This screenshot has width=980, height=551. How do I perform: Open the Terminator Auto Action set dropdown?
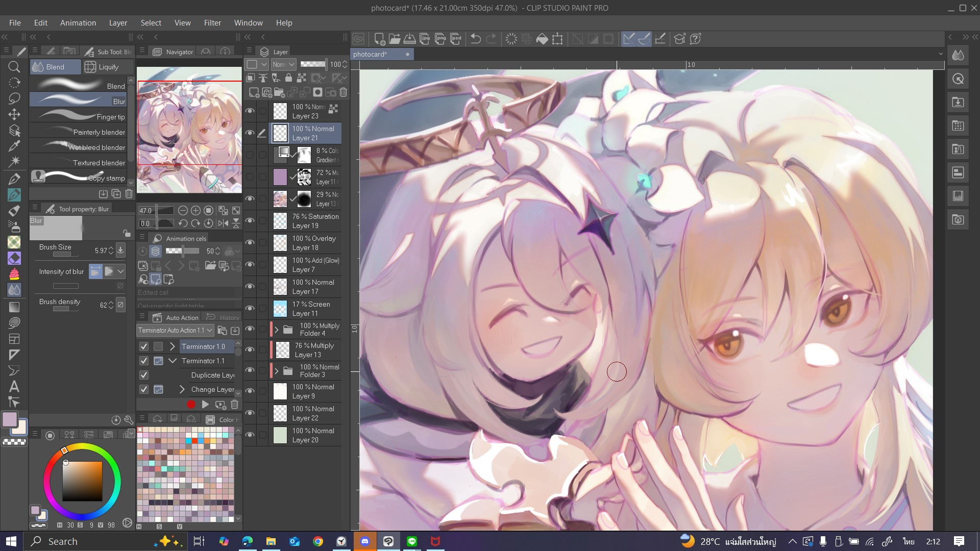[175, 331]
